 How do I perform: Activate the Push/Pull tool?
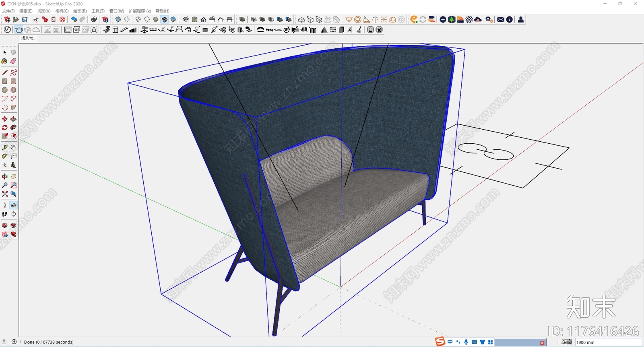click(13, 119)
